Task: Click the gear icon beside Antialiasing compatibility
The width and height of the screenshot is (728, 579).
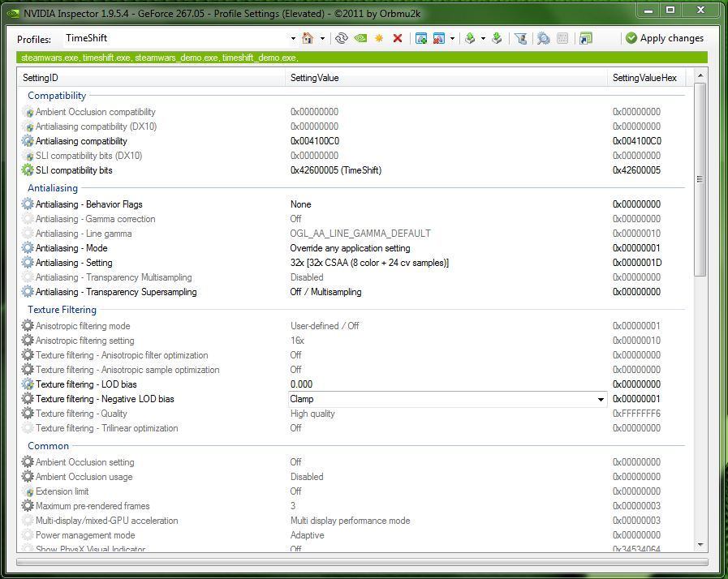Action: point(28,141)
